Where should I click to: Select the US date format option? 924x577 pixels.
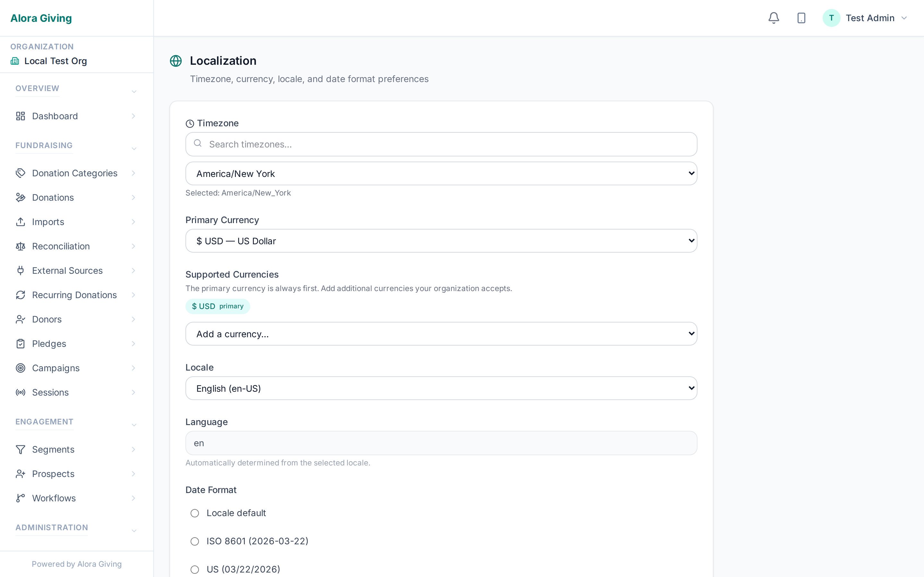point(195,569)
